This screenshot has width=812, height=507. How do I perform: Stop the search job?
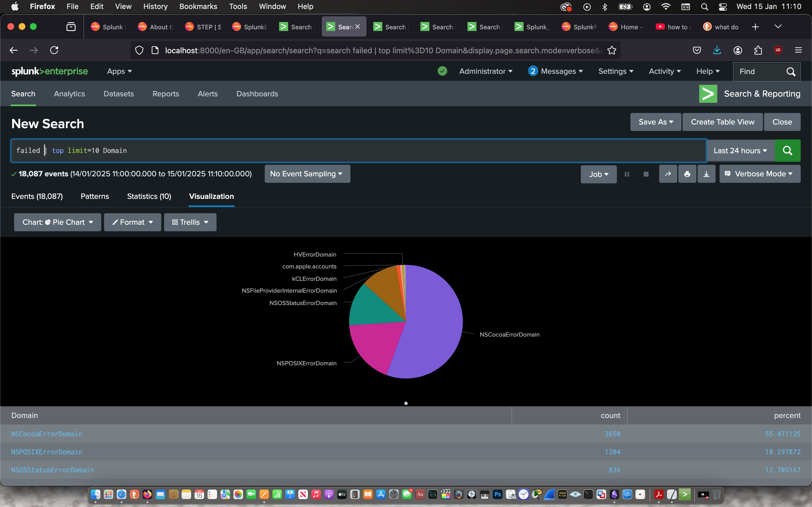[646, 174]
